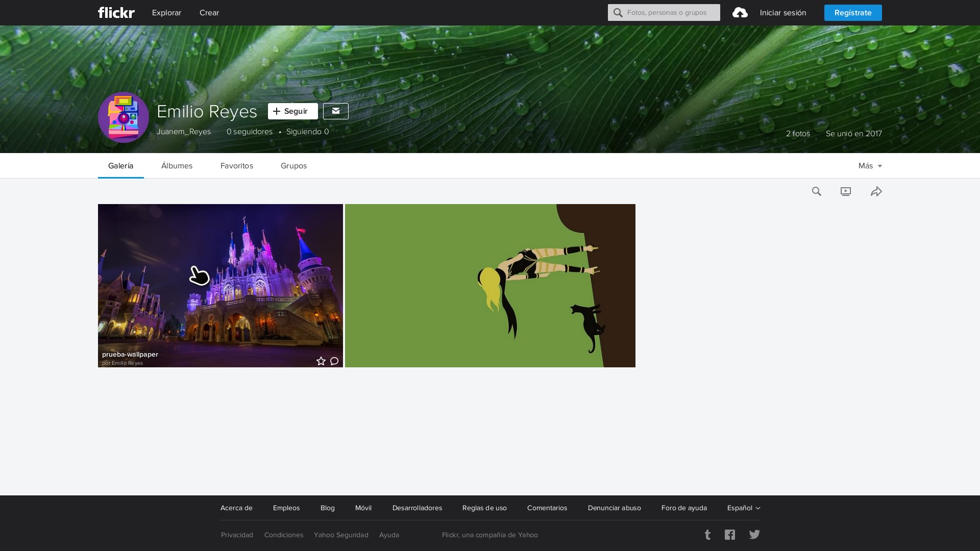Open the Reglas de uso footer link

tap(484, 508)
